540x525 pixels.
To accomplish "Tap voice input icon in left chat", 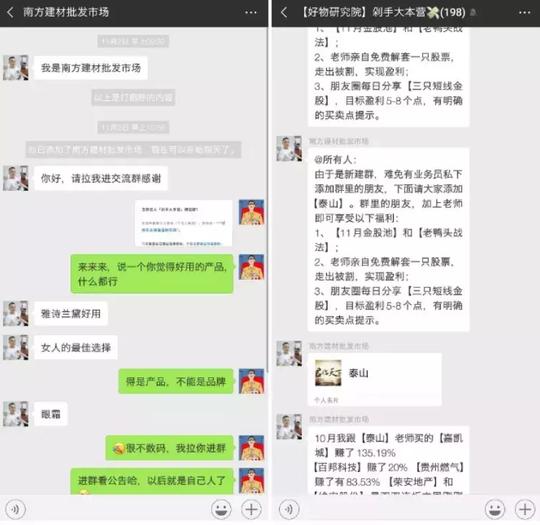I will click(x=15, y=509).
